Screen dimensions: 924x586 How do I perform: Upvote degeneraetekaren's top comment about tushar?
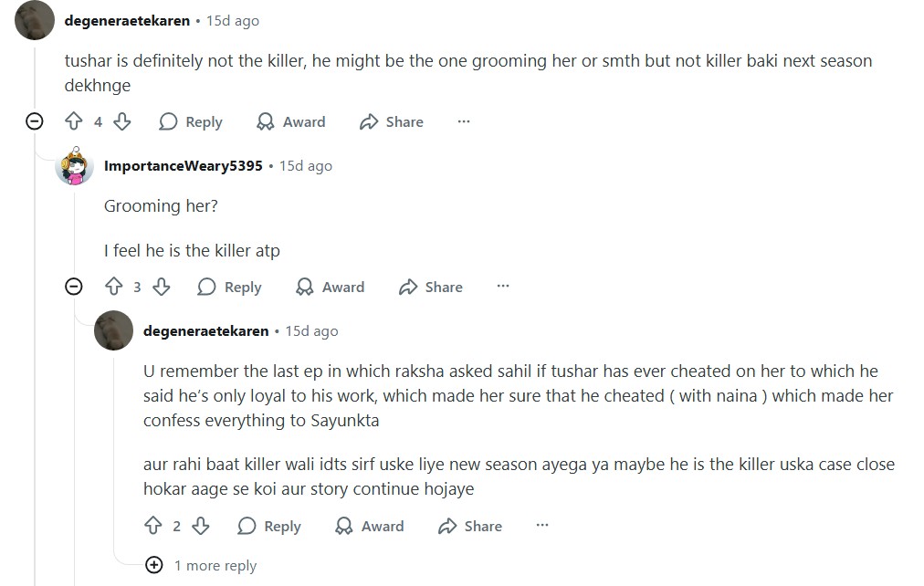pyautogui.click(x=74, y=121)
